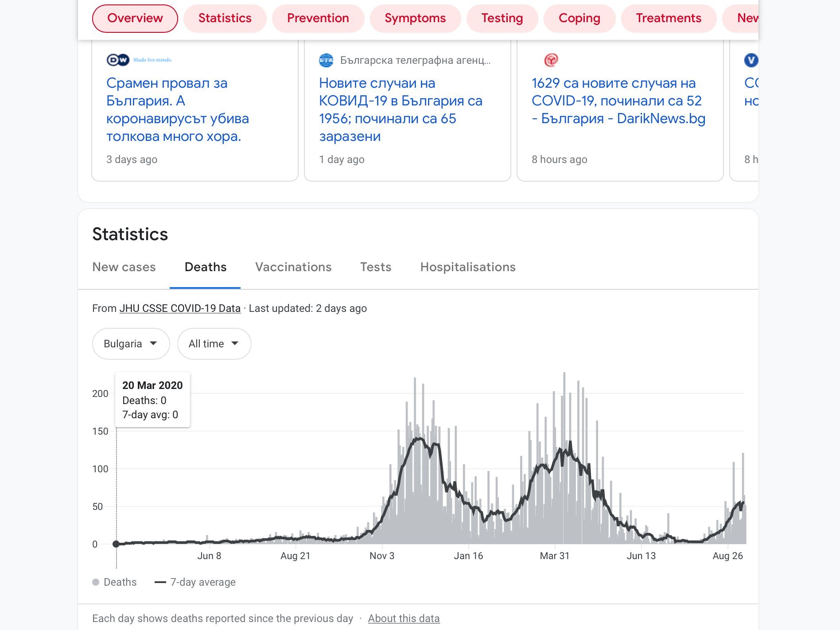View the Hospitalisations tab

[468, 267]
